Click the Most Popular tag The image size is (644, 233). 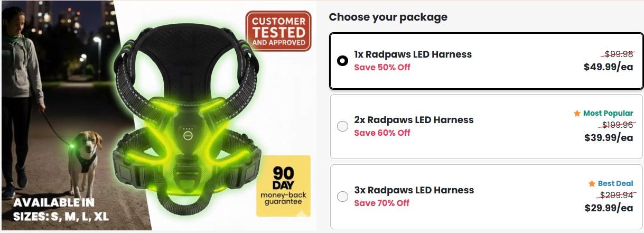pos(608,114)
